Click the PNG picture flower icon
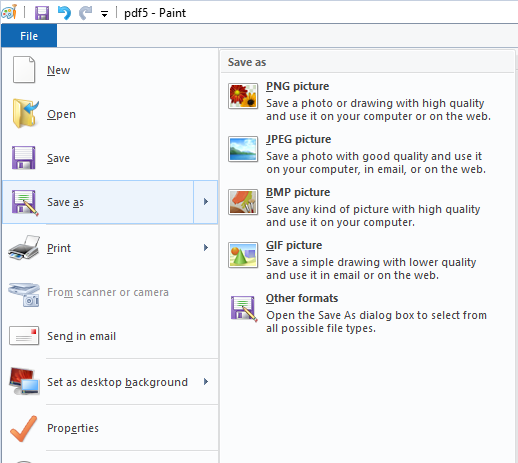The image size is (518, 463). 243,96
